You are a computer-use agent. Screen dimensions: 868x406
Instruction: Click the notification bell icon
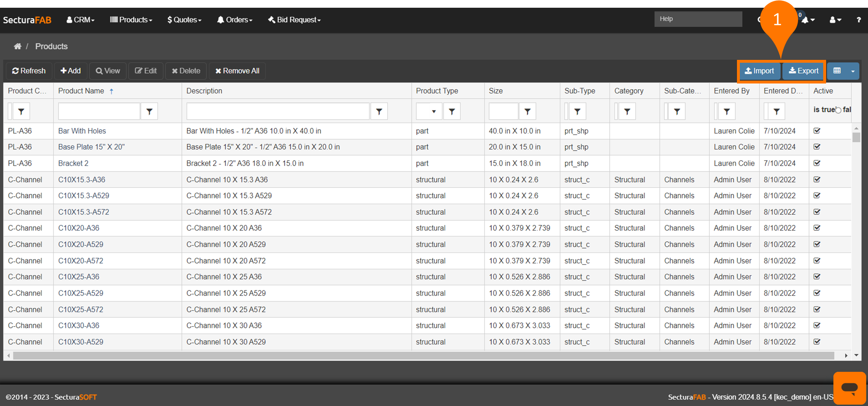tap(805, 20)
